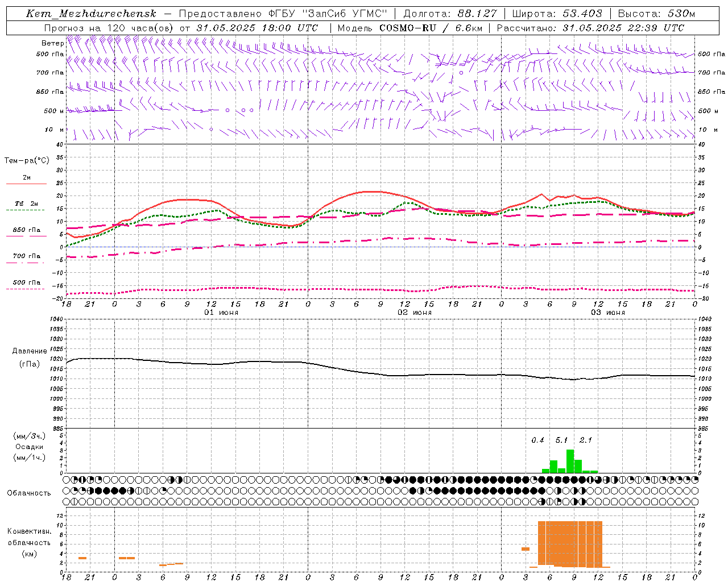The width and height of the screenshot is (728, 582).
Task: Click the 'Осадки' precipitation label
Action: (x=30, y=447)
